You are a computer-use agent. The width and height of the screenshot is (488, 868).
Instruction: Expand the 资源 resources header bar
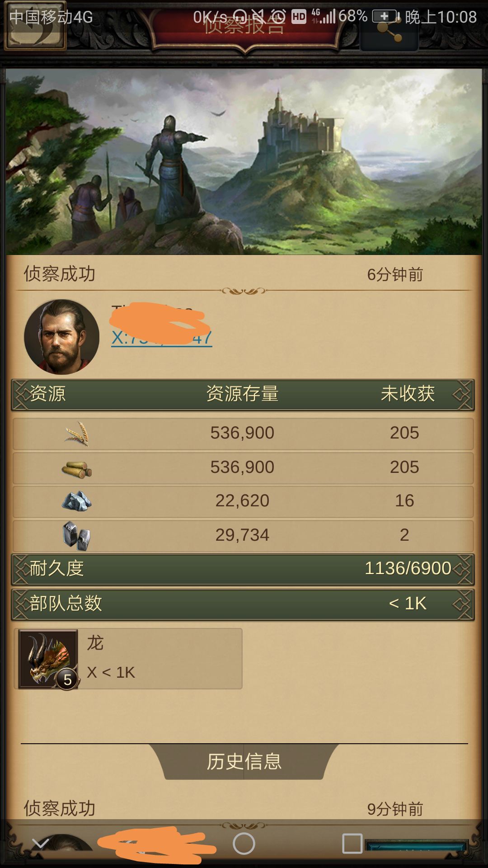coord(243,394)
